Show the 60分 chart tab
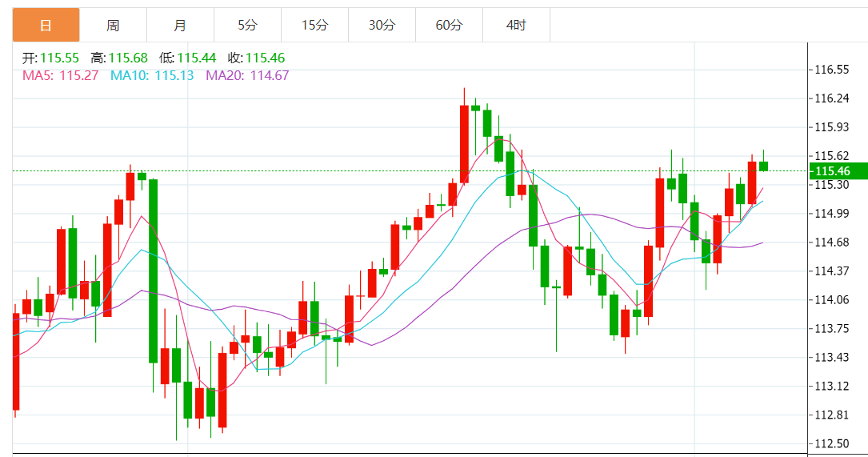This screenshot has height=457, width=868. click(x=449, y=26)
